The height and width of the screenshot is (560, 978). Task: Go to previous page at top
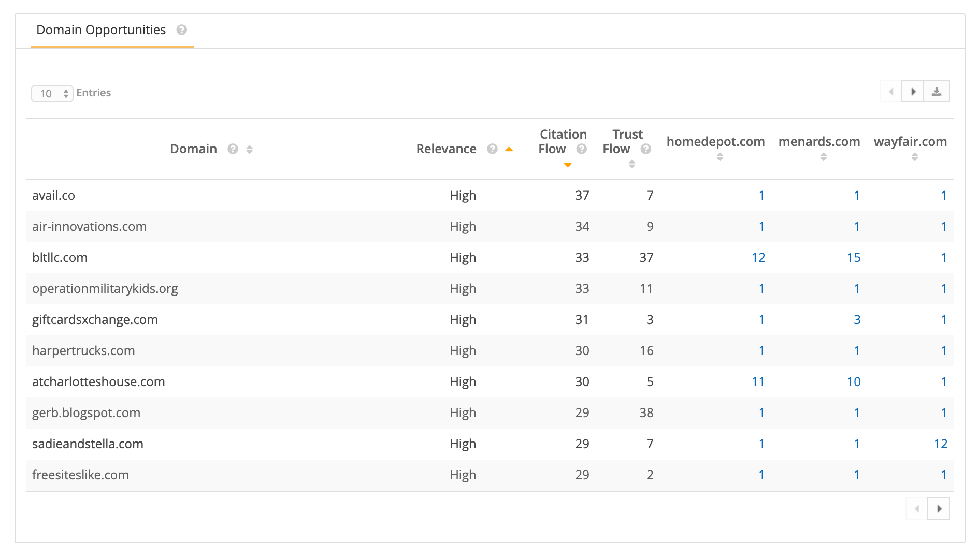tap(891, 92)
